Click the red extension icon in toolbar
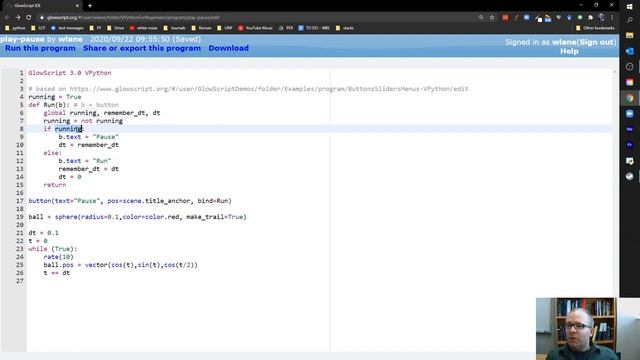640x360 pixels. 505,18
